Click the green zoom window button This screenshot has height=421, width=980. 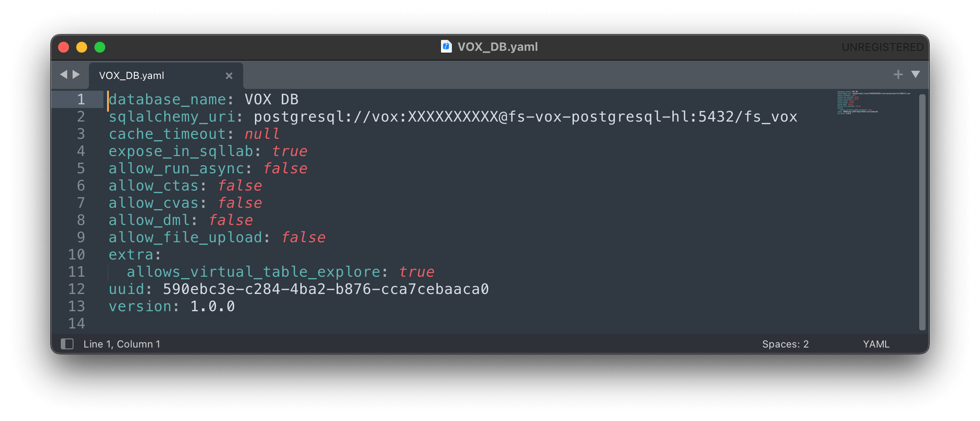[x=100, y=47]
